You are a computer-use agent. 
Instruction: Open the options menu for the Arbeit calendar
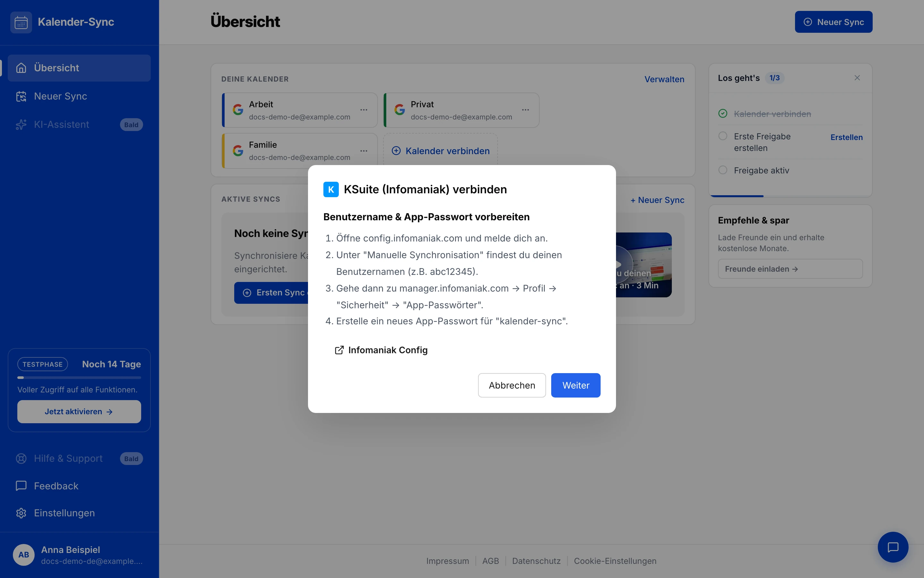tap(364, 110)
